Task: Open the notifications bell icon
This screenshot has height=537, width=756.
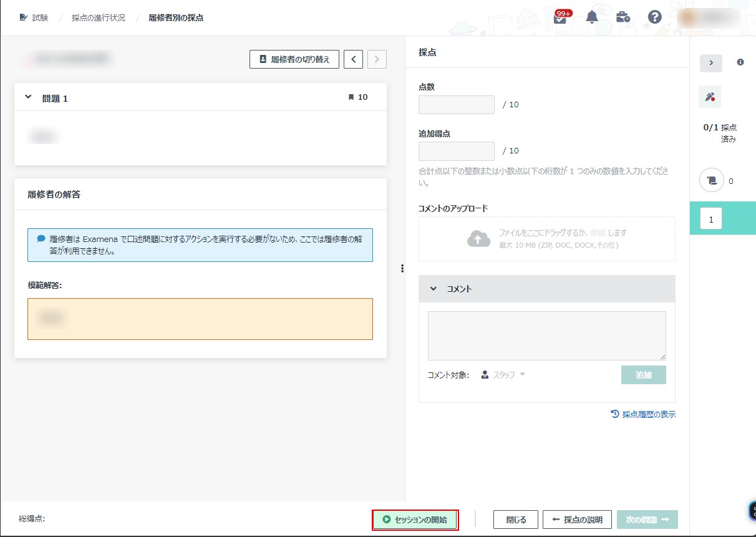Action: tap(592, 17)
